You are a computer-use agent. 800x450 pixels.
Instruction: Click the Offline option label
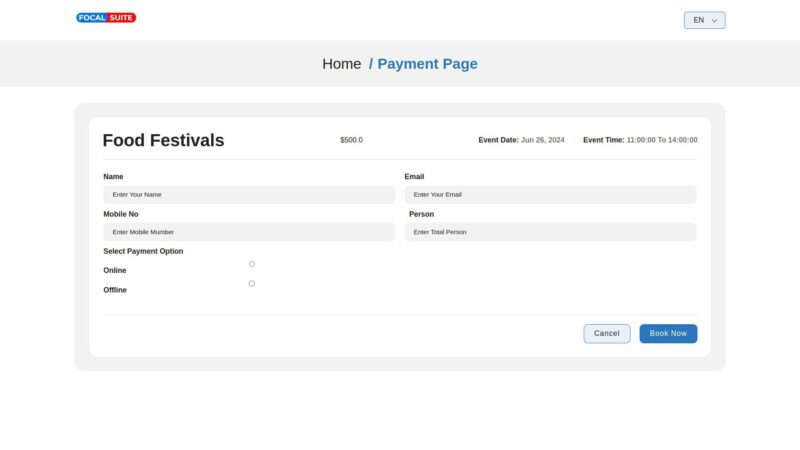point(115,290)
